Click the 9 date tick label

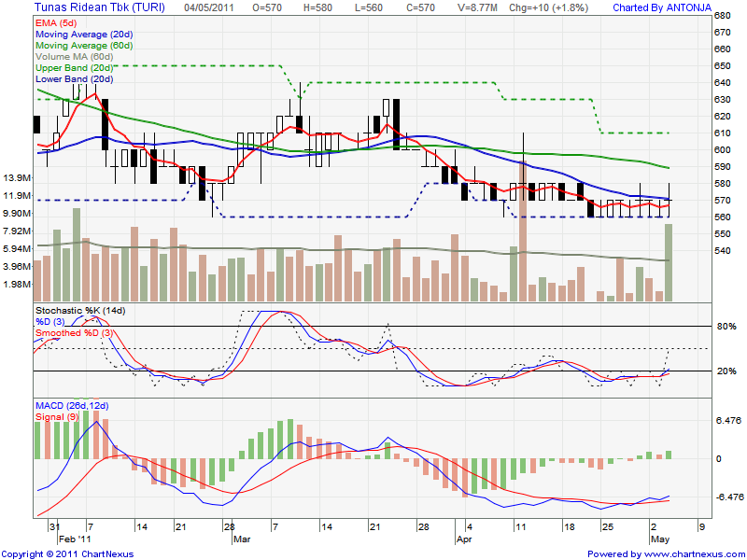tap(701, 527)
